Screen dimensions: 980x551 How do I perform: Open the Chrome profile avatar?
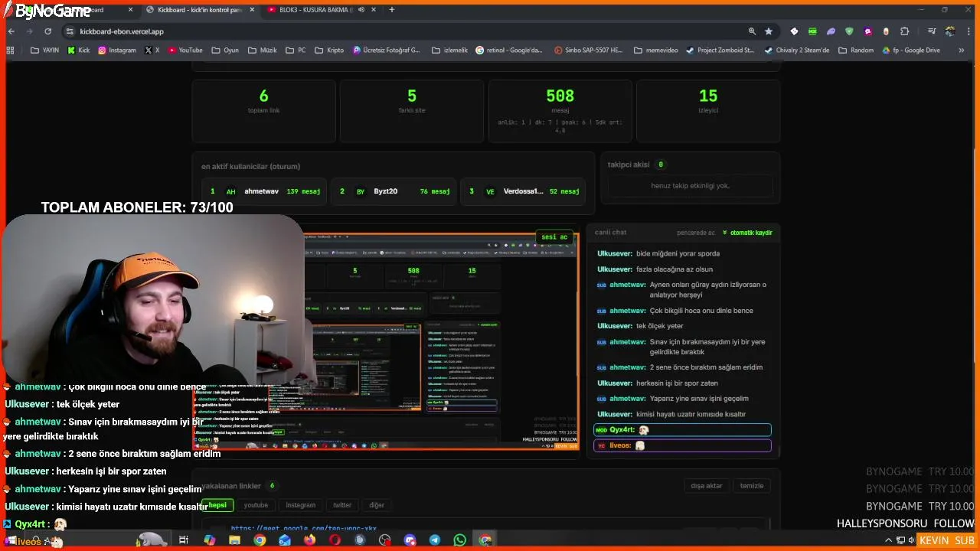click(950, 31)
